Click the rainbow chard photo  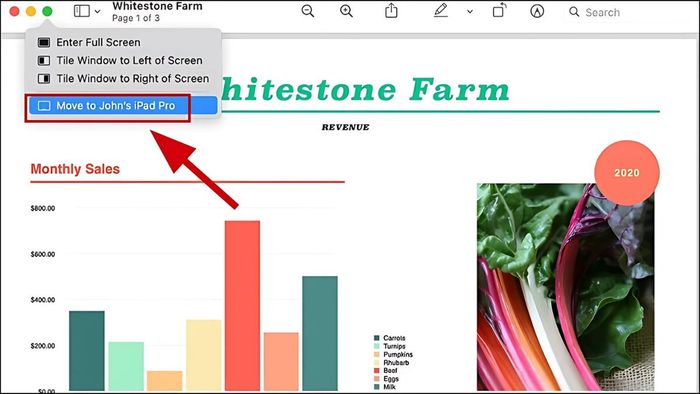(565, 287)
